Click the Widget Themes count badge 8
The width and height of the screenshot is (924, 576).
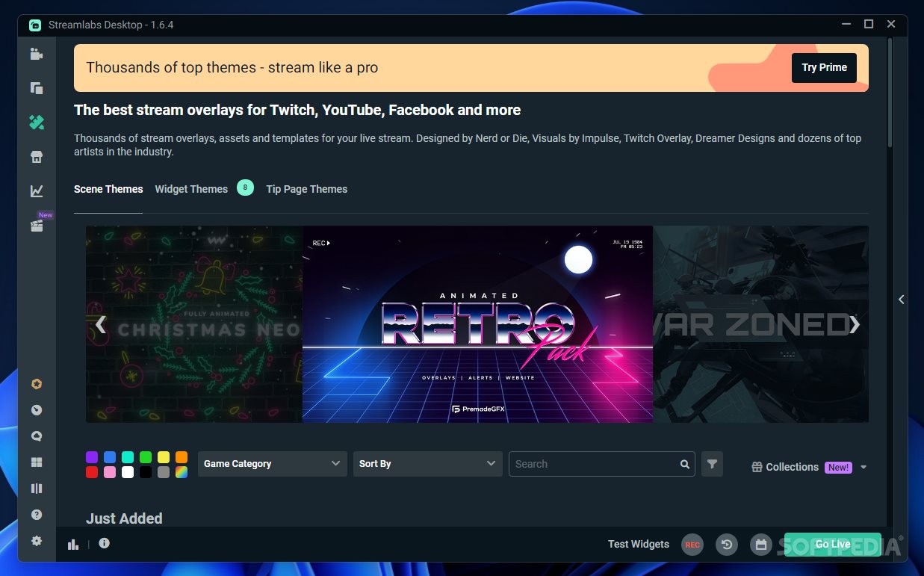pyautogui.click(x=245, y=188)
